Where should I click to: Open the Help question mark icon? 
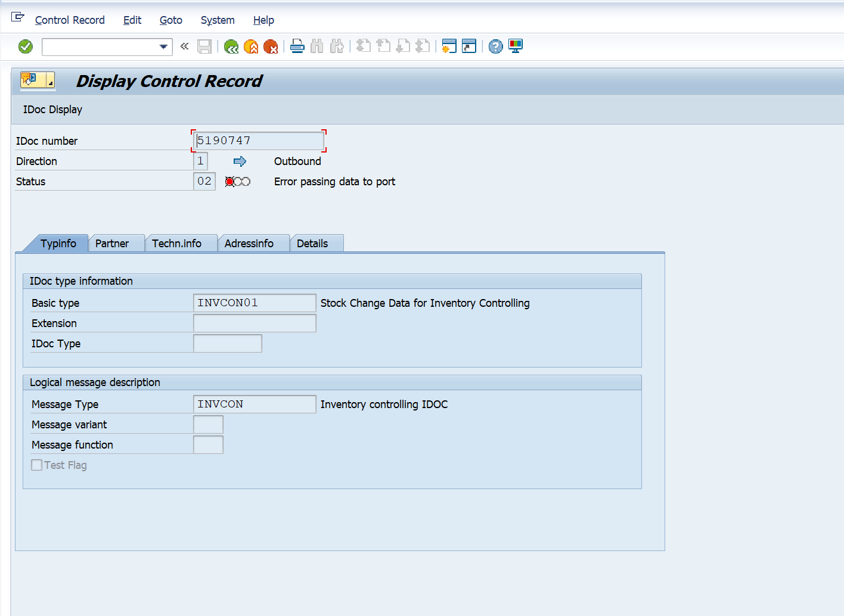tap(495, 46)
